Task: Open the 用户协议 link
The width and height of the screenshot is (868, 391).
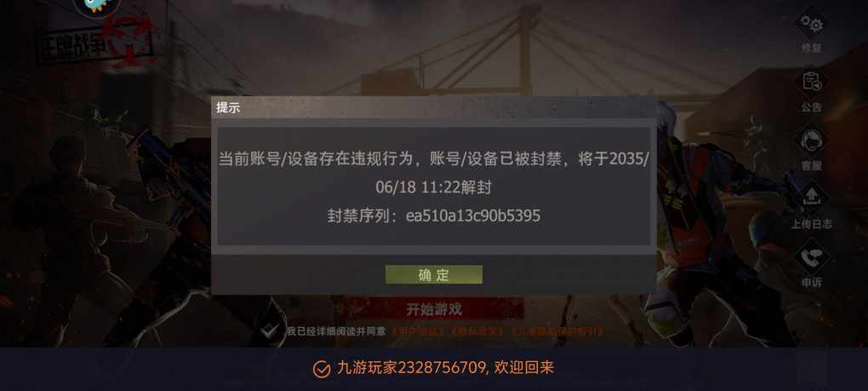Action: click(x=418, y=331)
